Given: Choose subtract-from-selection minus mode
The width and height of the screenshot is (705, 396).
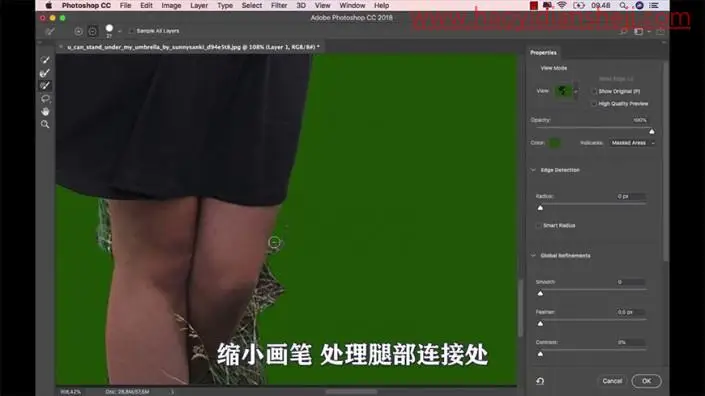Looking at the screenshot, I should tap(92, 31).
